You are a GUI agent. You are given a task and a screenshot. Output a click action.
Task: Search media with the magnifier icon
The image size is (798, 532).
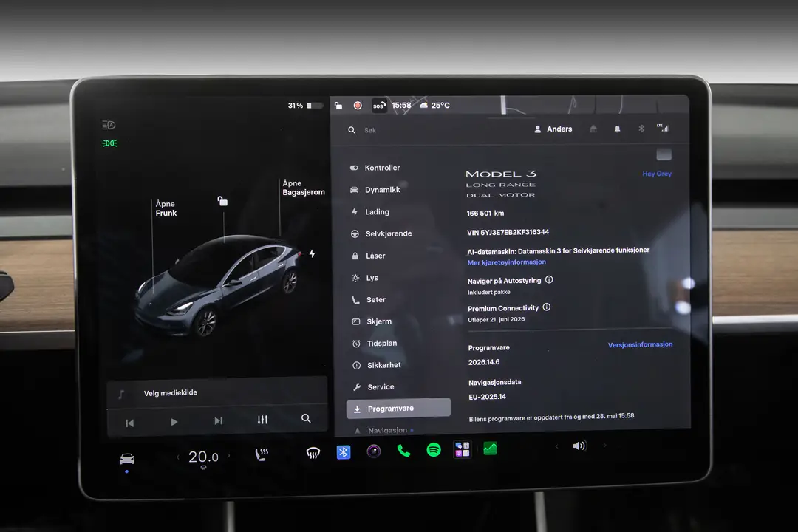pyautogui.click(x=306, y=418)
